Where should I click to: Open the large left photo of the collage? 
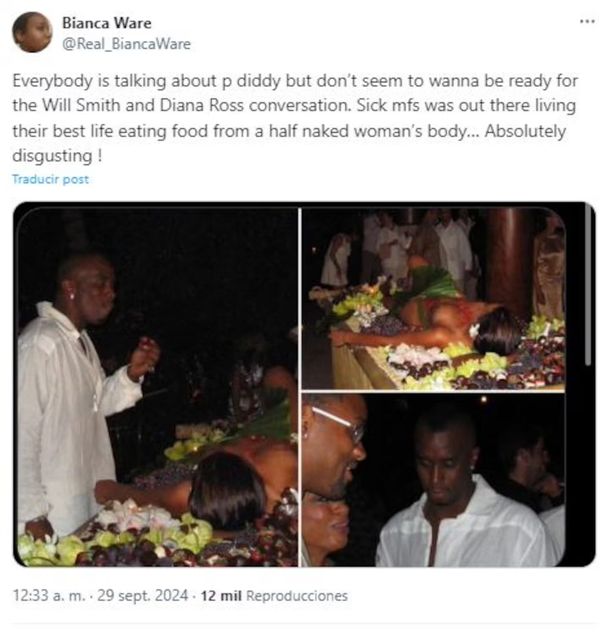(x=157, y=385)
